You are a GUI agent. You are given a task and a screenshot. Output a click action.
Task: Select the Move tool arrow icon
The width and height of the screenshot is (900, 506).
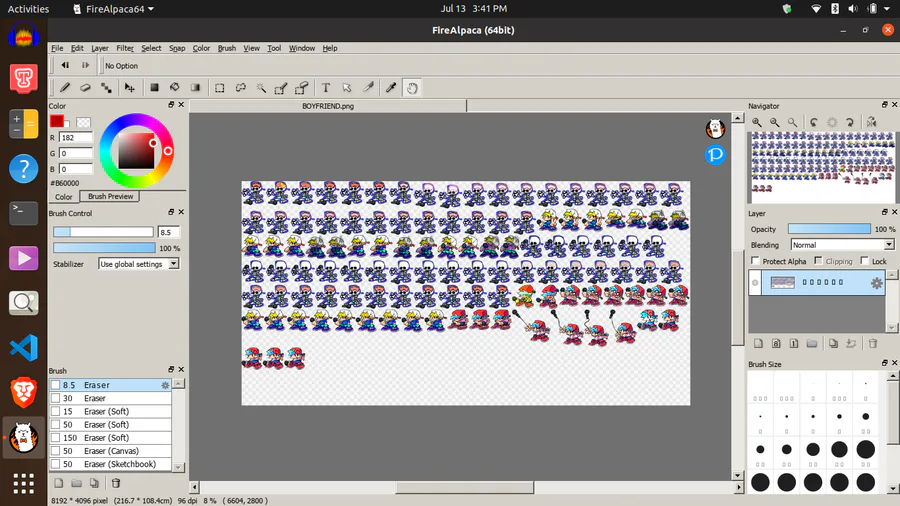pos(130,88)
